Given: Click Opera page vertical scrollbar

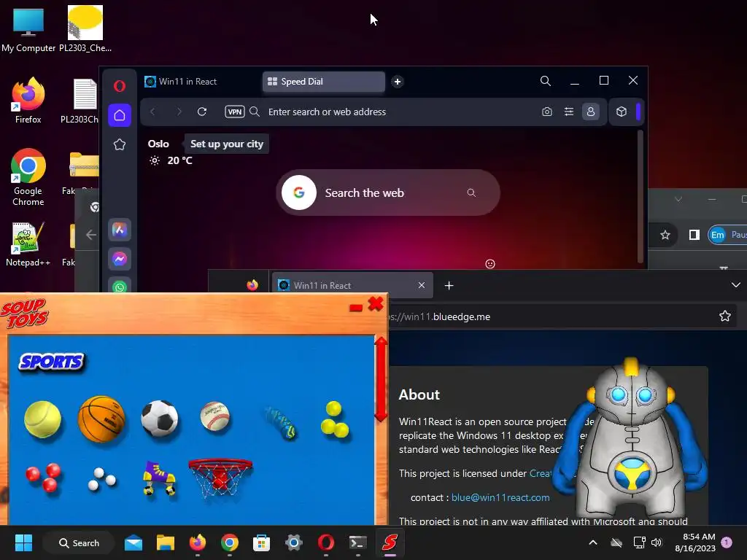Looking at the screenshot, I should [640, 196].
